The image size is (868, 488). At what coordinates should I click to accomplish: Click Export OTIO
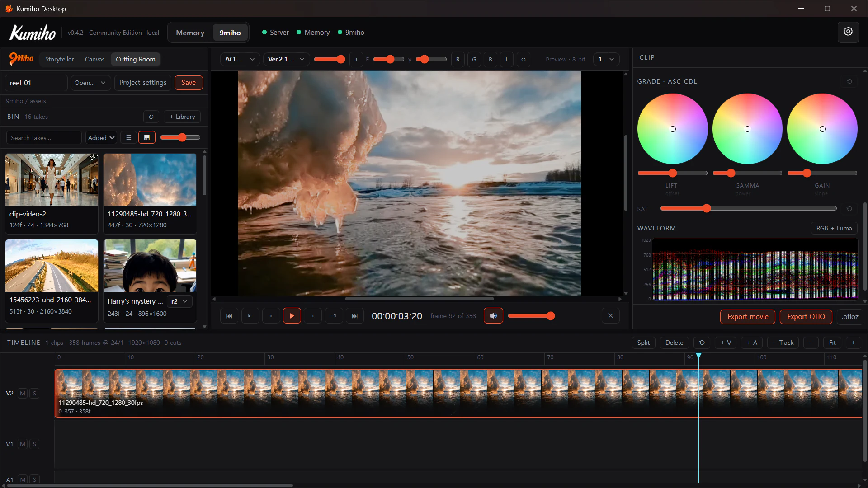[x=806, y=317]
